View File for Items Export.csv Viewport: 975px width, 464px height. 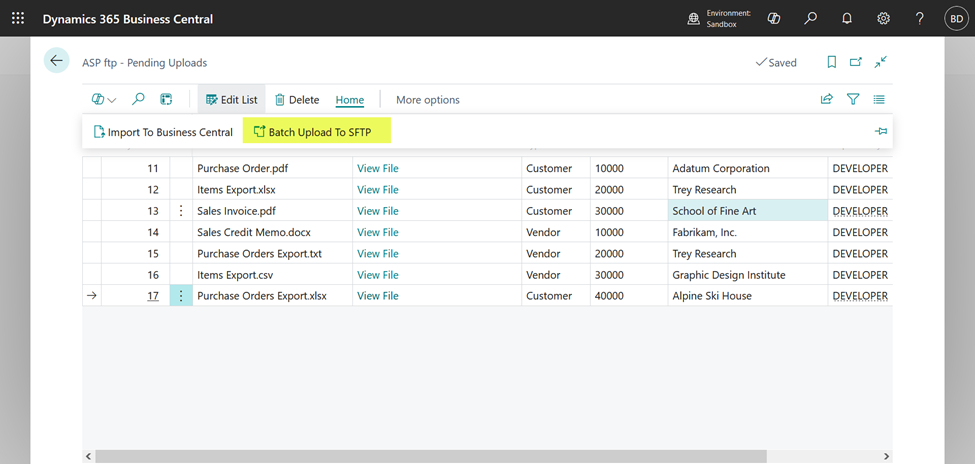(377, 275)
